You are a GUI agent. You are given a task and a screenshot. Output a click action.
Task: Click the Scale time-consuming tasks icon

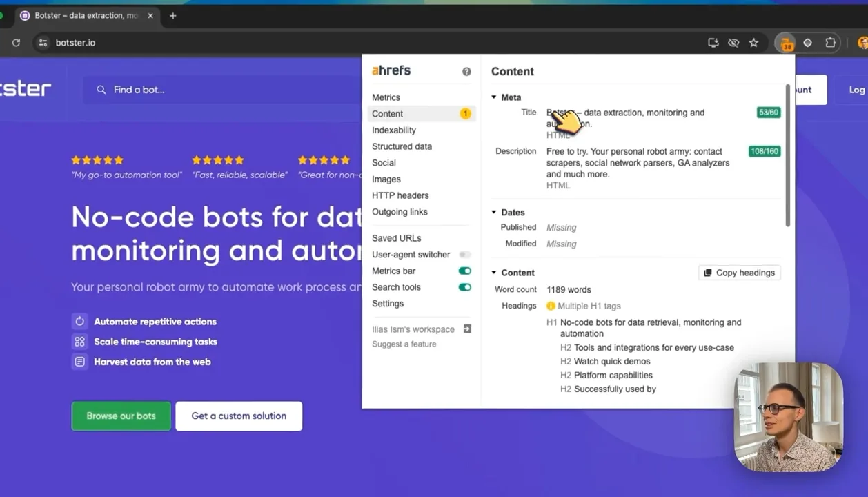(x=80, y=342)
